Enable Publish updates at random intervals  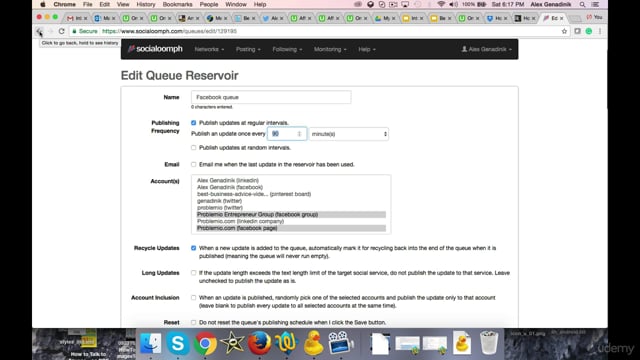193,148
